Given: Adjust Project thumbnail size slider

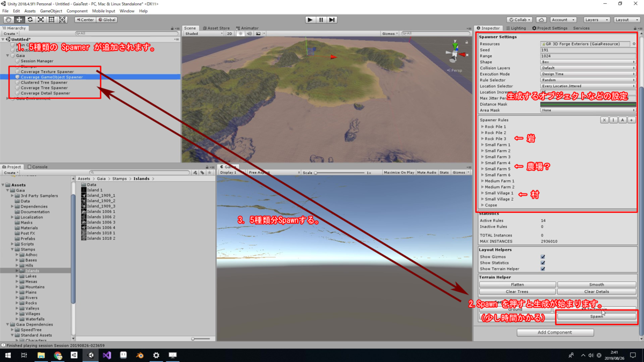Looking at the screenshot, I should point(201,339).
